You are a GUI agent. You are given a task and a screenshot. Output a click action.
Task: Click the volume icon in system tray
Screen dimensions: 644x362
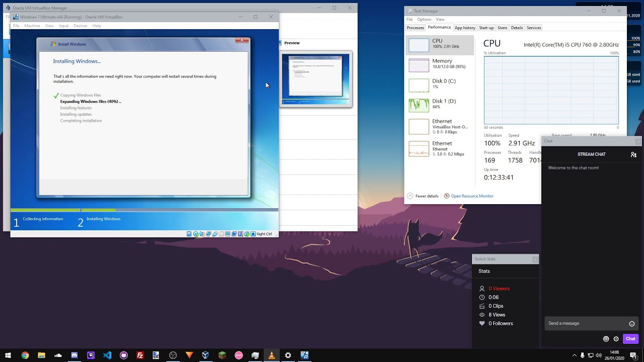coord(599,355)
